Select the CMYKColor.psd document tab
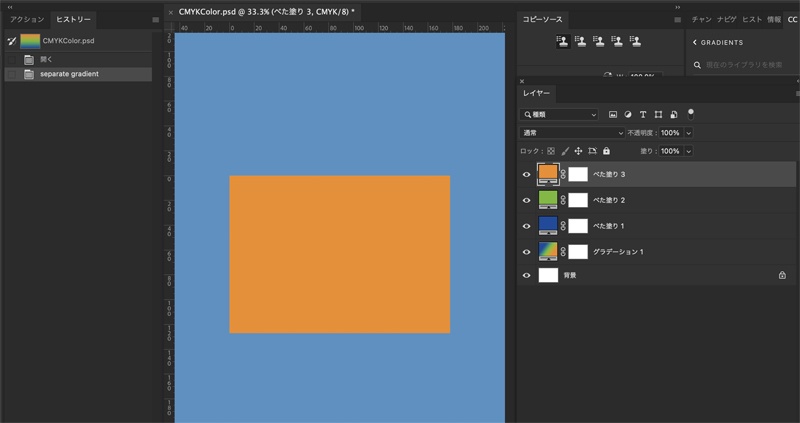Image resolution: width=800 pixels, height=423 pixels. coord(266,12)
